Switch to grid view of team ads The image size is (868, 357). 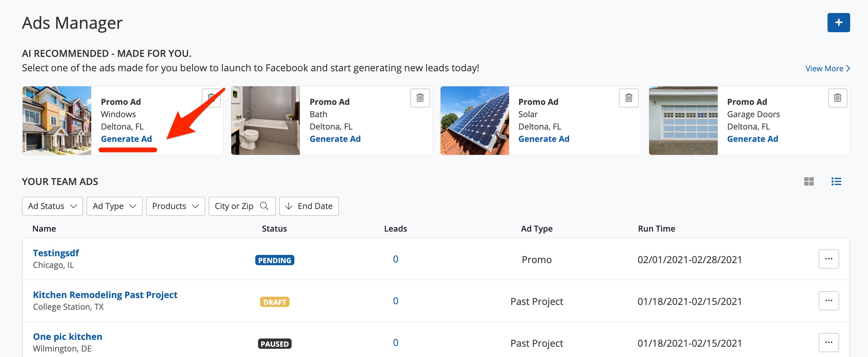809,182
